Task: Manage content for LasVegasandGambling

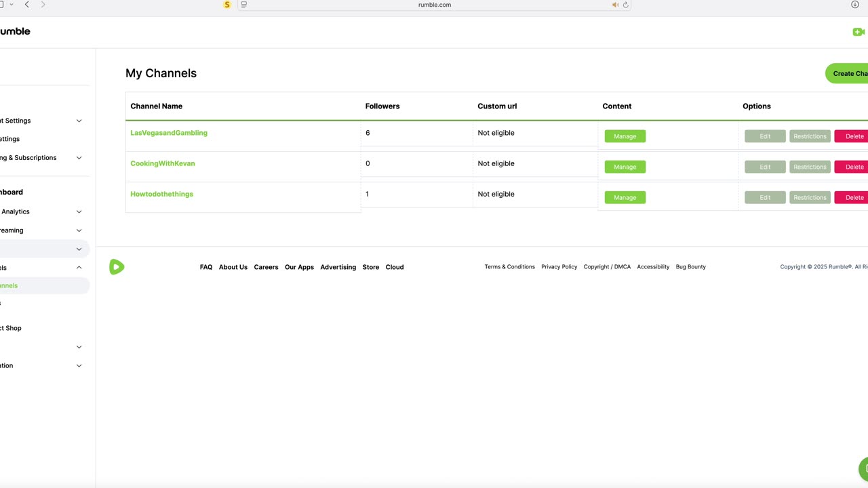Action: click(625, 136)
